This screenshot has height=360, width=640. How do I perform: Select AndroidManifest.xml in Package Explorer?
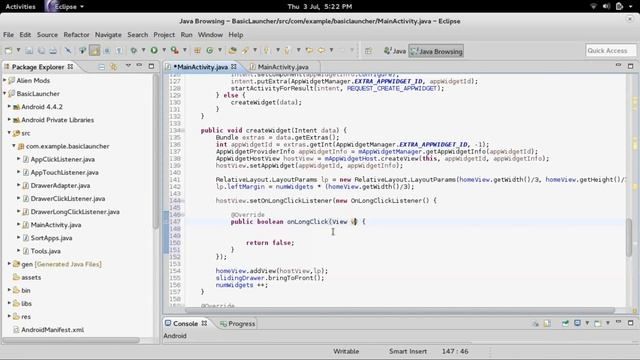[x=52, y=330]
